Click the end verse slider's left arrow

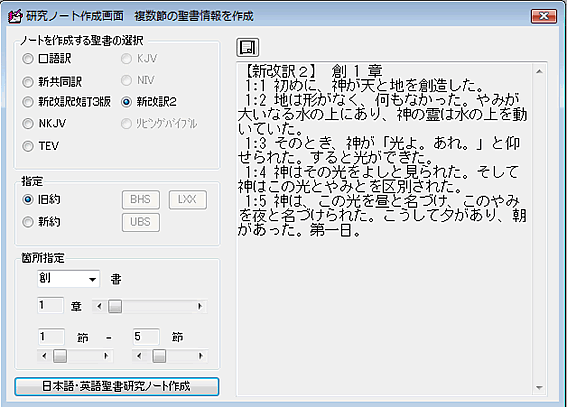pyautogui.click(x=139, y=356)
